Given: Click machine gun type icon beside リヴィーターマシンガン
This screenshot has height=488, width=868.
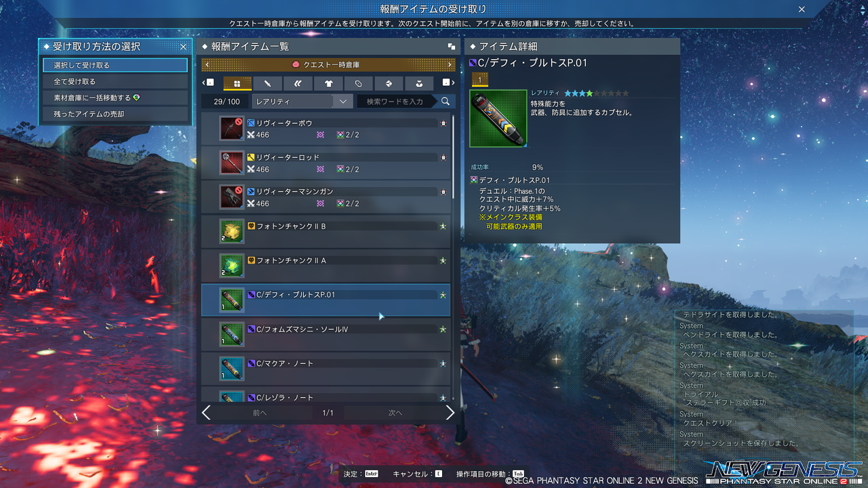Looking at the screenshot, I should 251,192.
